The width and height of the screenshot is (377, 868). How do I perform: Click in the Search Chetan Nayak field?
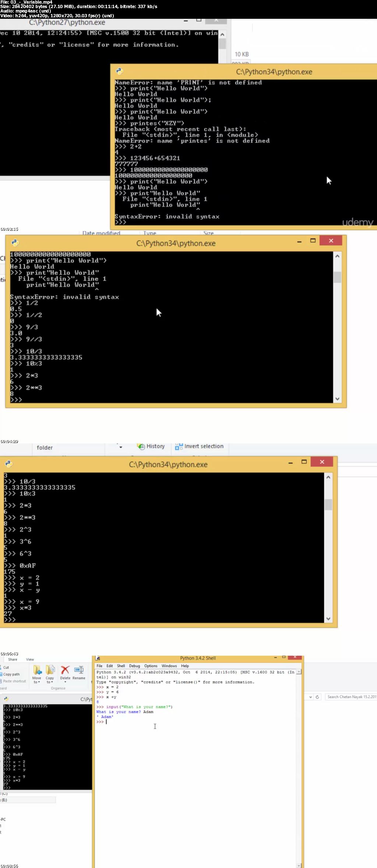coord(351,697)
